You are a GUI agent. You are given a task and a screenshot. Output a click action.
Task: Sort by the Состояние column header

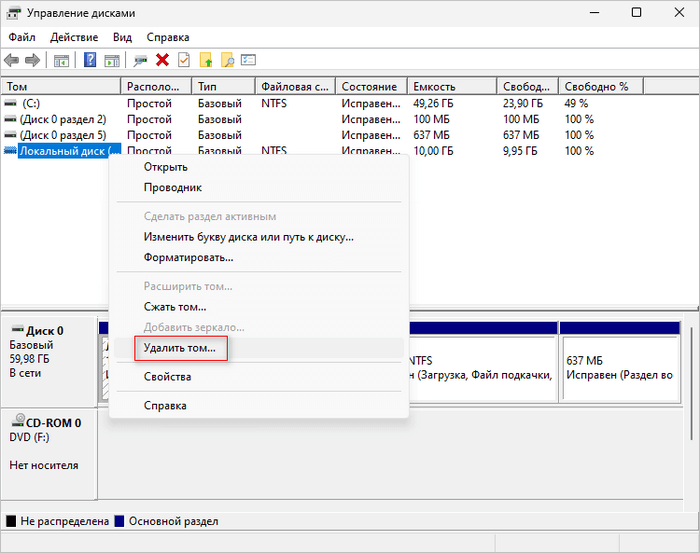click(369, 87)
